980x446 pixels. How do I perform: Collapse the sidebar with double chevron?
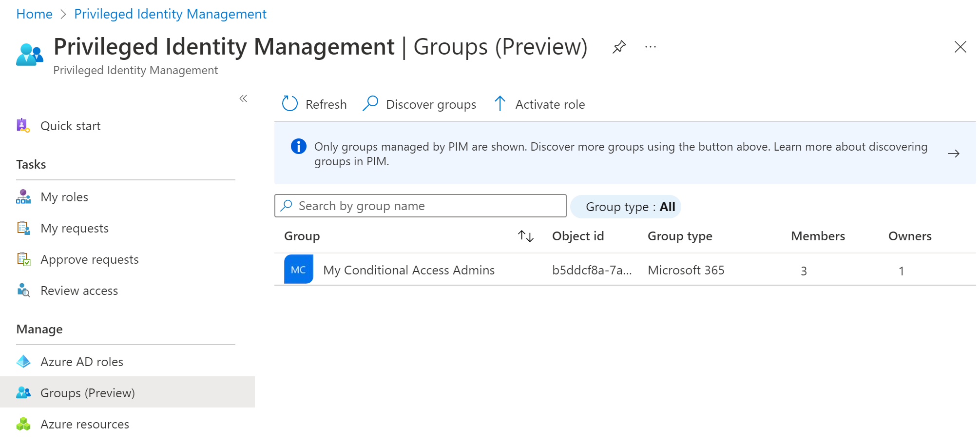pyautogui.click(x=243, y=98)
